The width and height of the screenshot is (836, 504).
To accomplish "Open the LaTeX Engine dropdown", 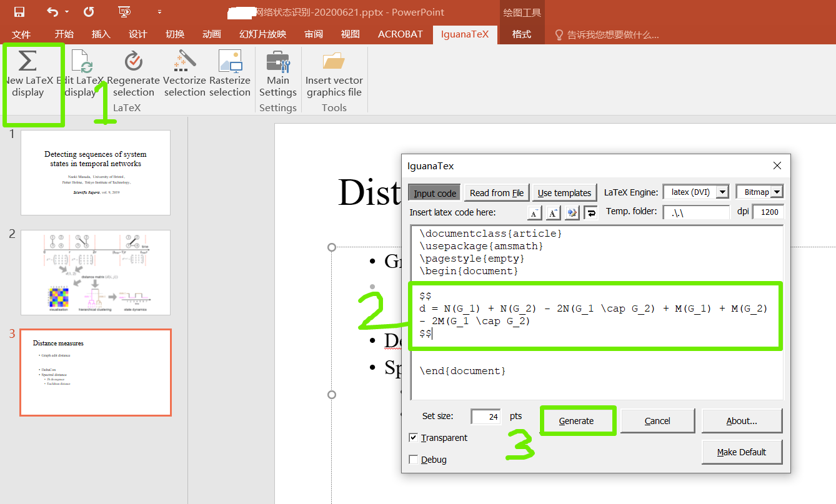I will click(x=722, y=192).
